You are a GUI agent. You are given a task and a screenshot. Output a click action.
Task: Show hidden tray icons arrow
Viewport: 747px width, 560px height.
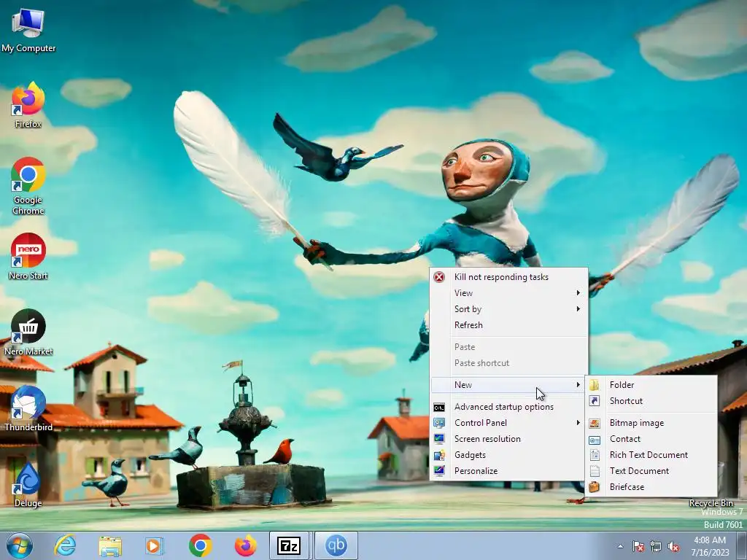(620, 546)
